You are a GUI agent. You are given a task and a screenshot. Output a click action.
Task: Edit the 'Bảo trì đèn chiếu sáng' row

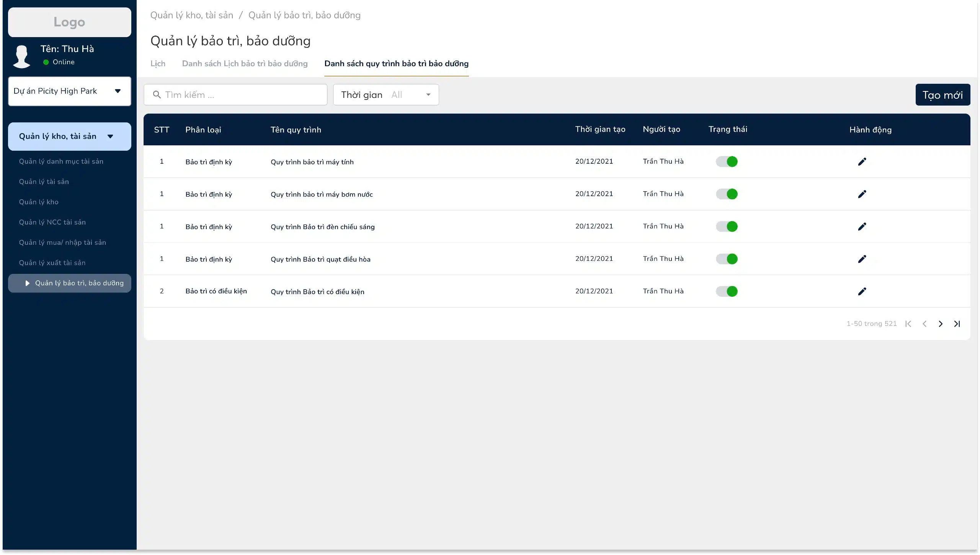[862, 227]
